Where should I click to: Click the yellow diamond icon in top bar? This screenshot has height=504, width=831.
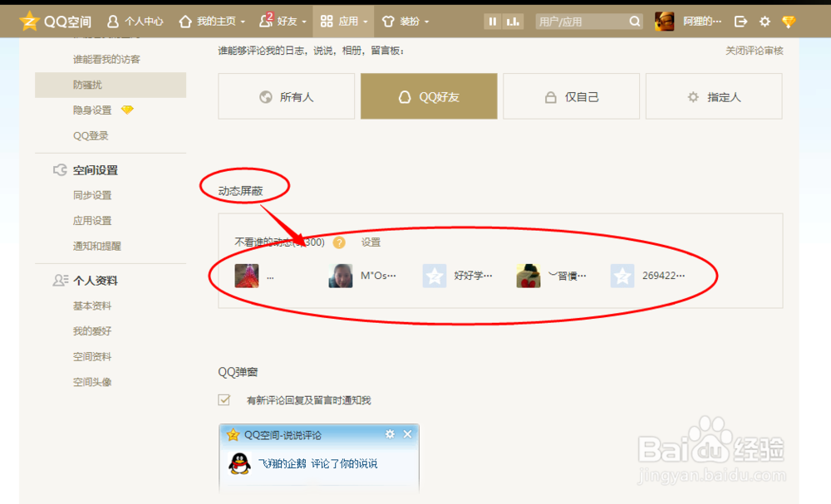coord(788,21)
